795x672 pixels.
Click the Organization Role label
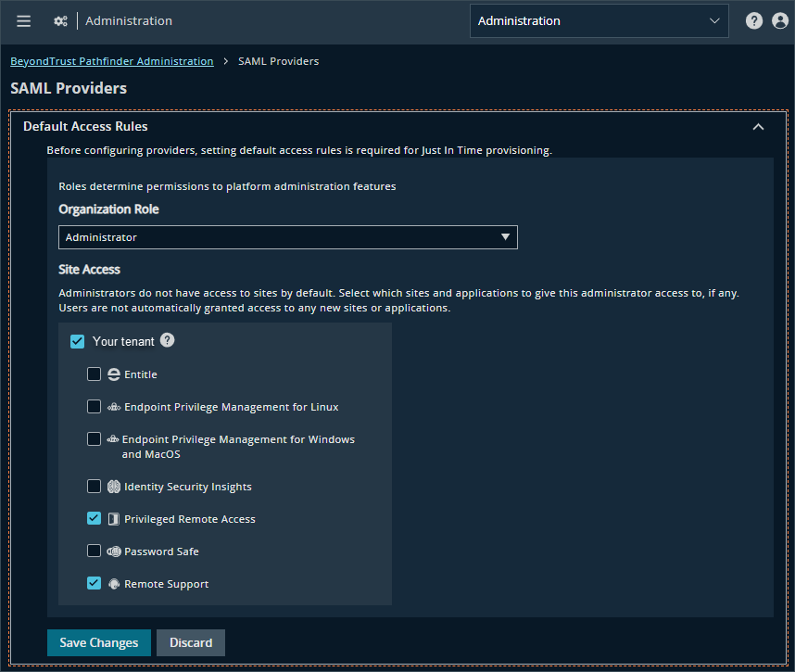(108, 209)
